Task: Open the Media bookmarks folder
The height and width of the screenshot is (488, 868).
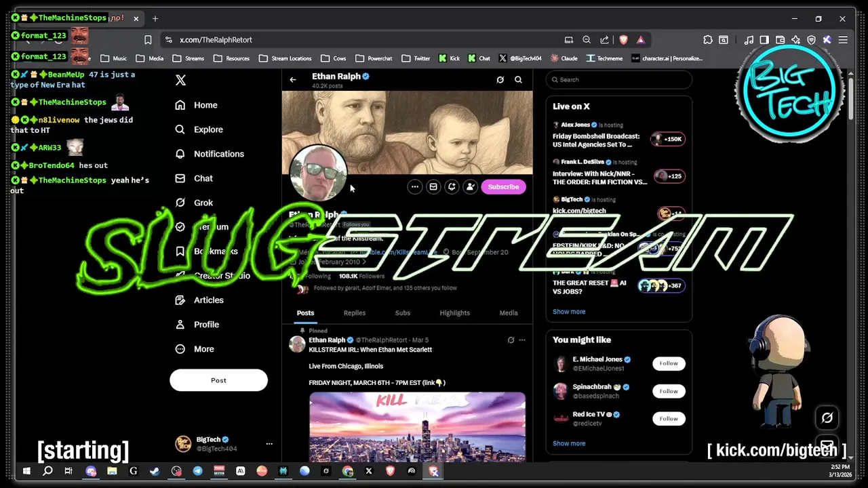Action: click(150, 58)
